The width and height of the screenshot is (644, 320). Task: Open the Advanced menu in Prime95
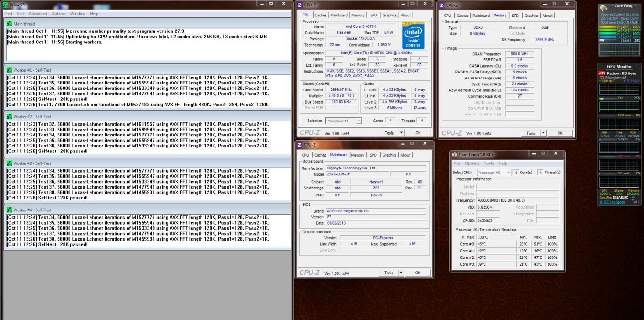click(37, 14)
